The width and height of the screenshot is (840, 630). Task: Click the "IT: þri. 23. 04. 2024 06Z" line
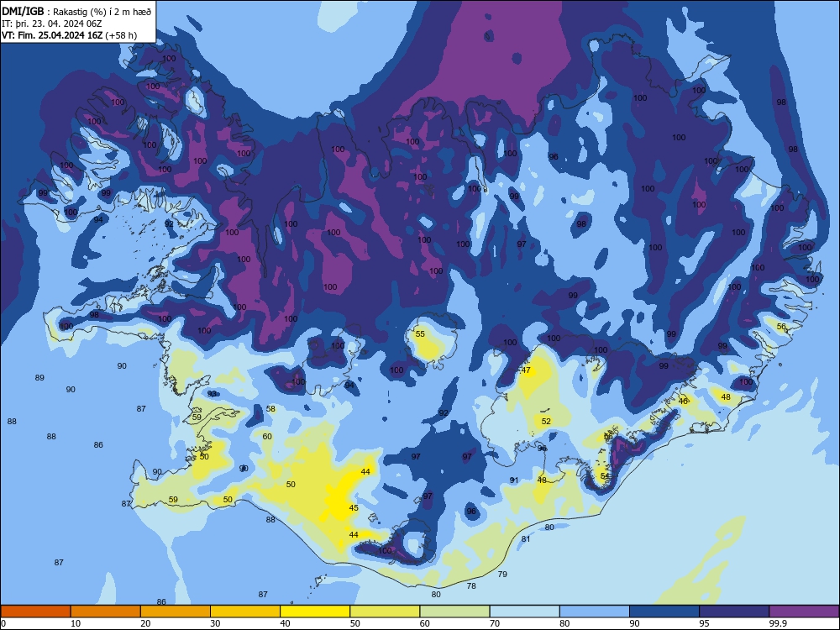pos(51,24)
